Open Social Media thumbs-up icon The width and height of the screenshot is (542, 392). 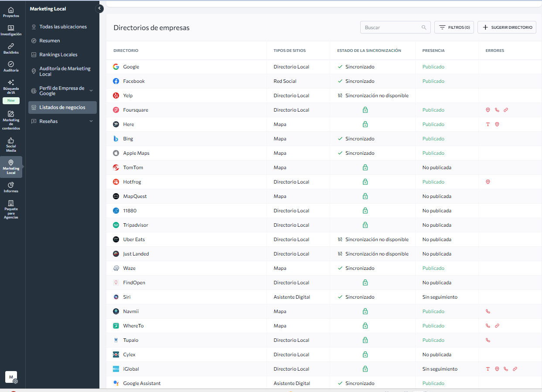point(11,141)
